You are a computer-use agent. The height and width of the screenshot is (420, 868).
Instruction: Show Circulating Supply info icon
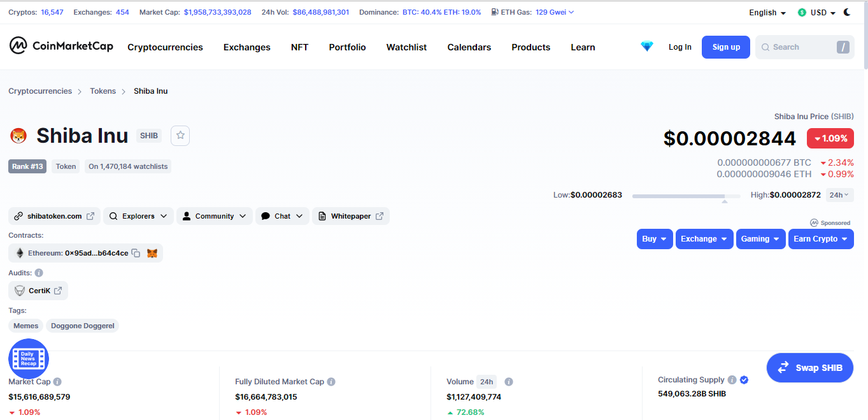coord(732,380)
